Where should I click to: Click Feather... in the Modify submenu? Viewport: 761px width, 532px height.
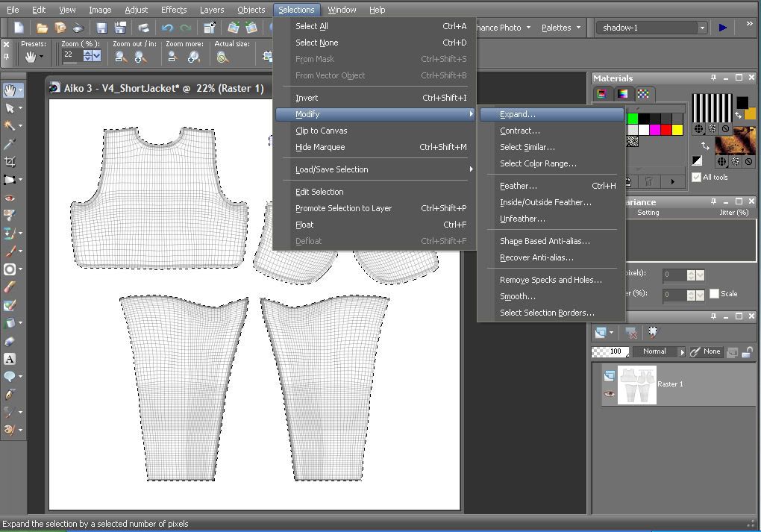pos(518,186)
